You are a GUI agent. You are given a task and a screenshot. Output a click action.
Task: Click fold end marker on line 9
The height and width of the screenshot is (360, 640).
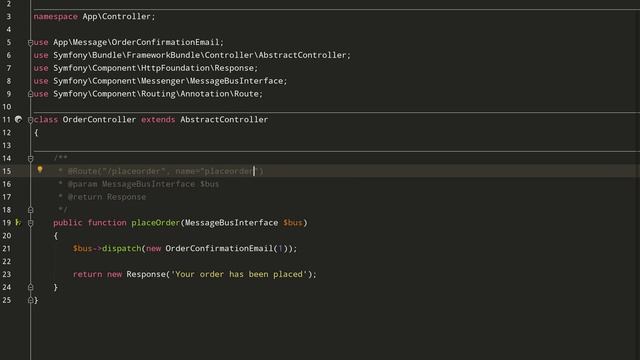coord(30,94)
